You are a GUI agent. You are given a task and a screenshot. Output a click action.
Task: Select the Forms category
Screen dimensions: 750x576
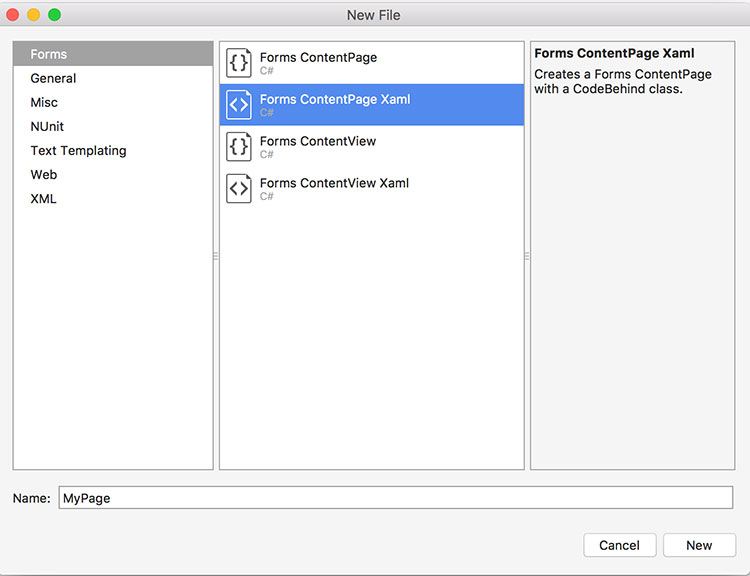113,54
